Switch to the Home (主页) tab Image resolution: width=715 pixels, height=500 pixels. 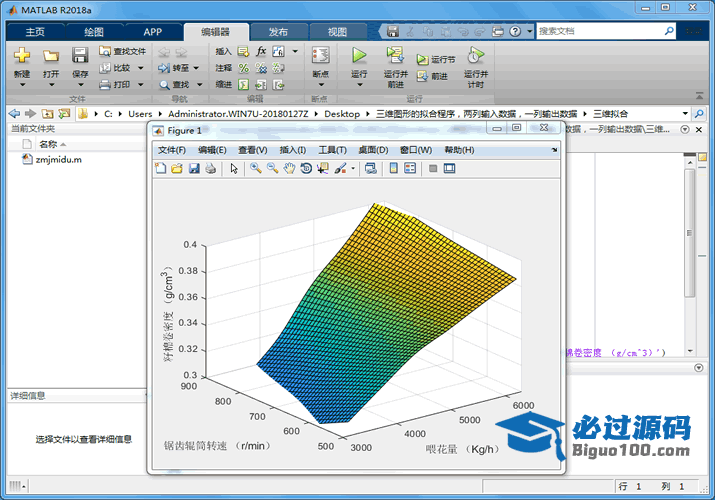pyautogui.click(x=35, y=32)
